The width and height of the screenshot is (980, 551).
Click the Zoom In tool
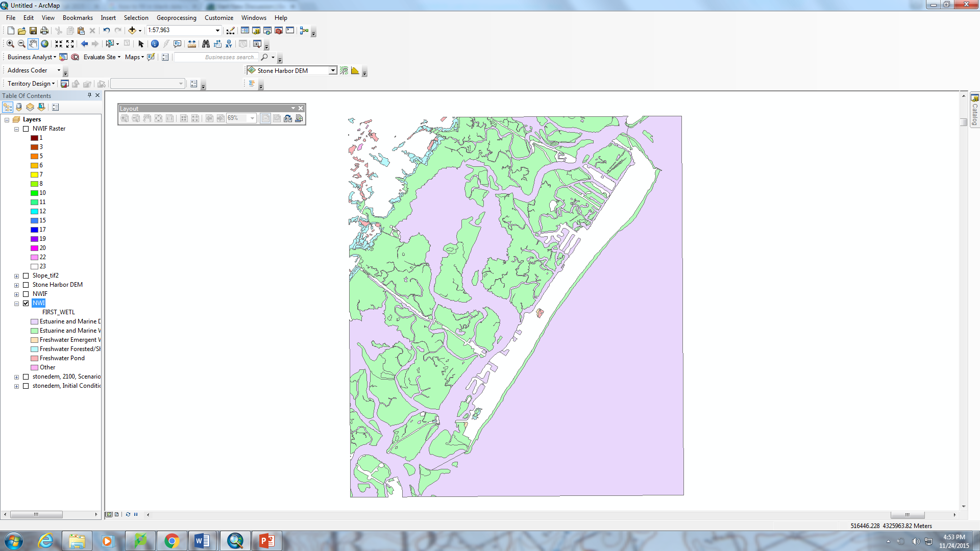(10, 44)
